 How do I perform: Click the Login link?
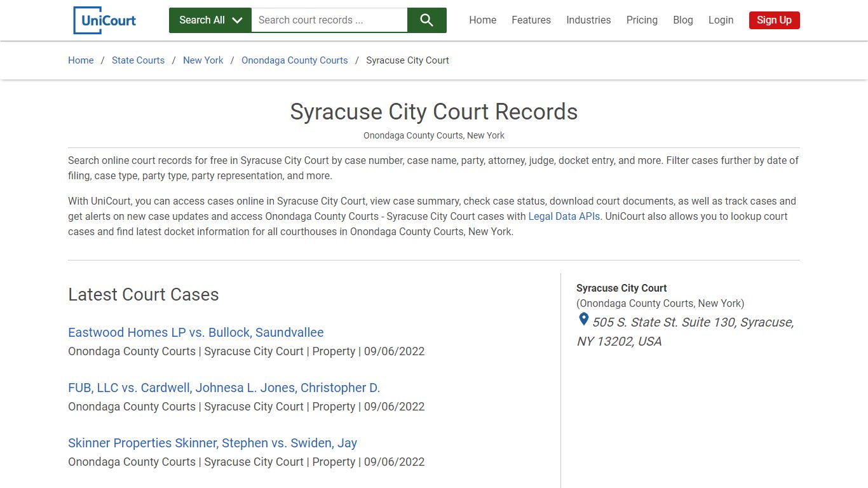tap(721, 20)
